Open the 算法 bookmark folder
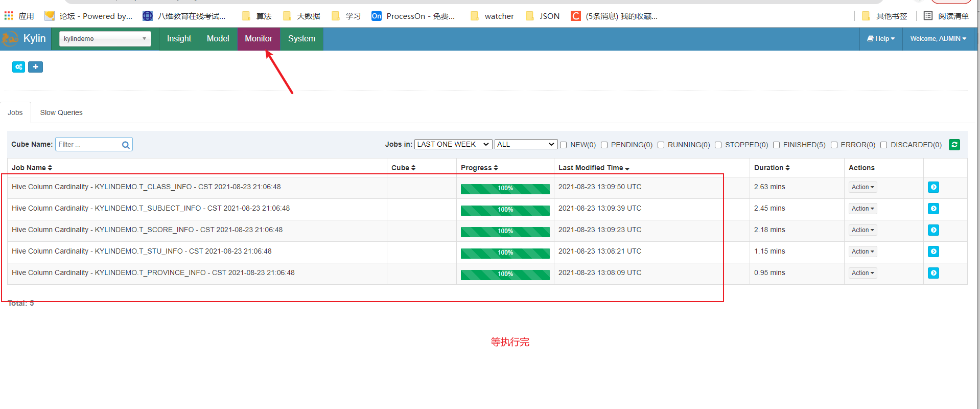980x409 pixels. [256, 16]
